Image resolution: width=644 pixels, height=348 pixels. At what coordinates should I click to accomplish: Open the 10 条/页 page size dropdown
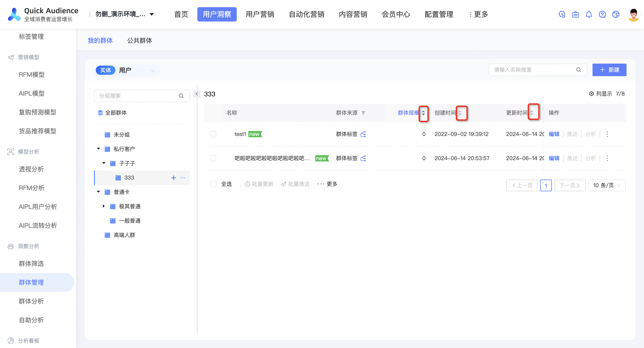[x=607, y=185]
